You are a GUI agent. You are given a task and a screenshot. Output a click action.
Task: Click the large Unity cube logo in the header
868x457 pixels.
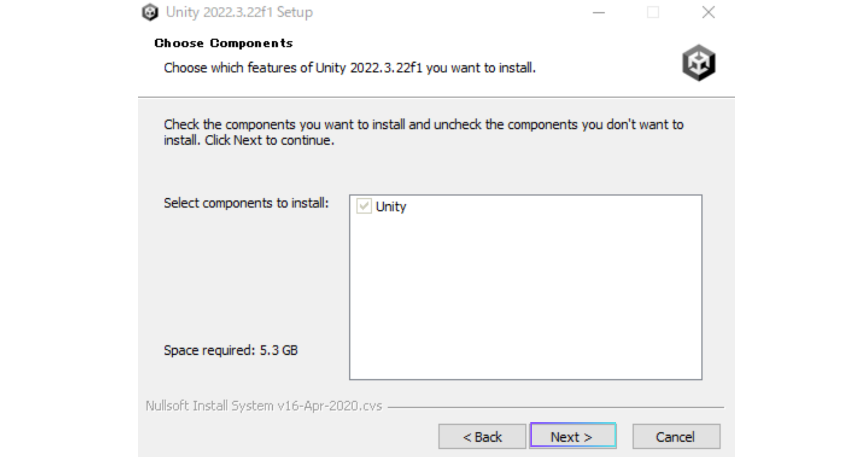[699, 63]
